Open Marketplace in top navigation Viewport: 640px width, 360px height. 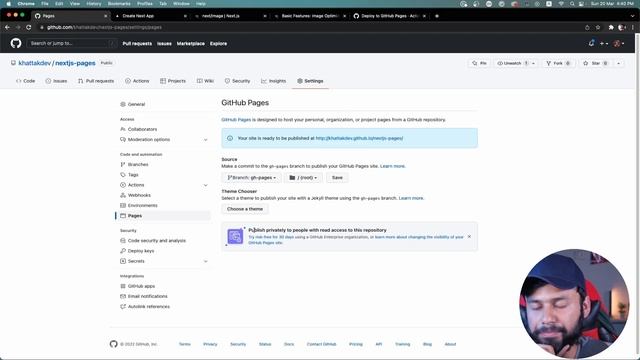(x=191, y=44)
